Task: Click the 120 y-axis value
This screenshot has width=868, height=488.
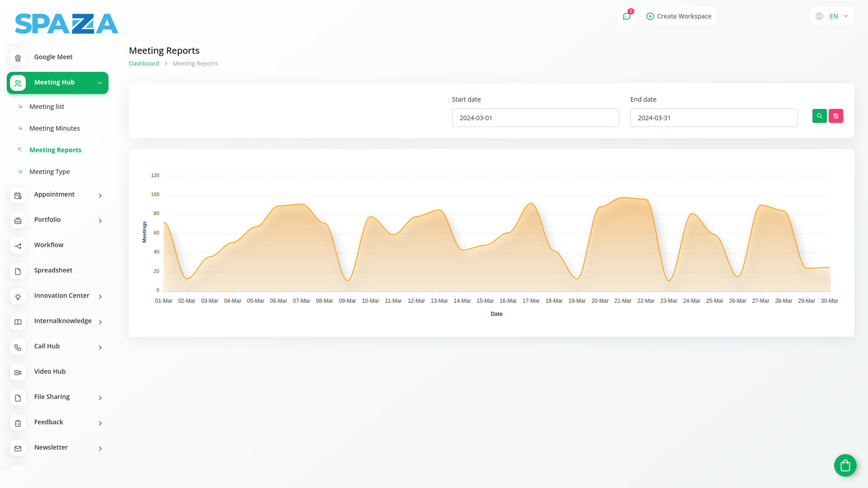Action: pos(155,175)
